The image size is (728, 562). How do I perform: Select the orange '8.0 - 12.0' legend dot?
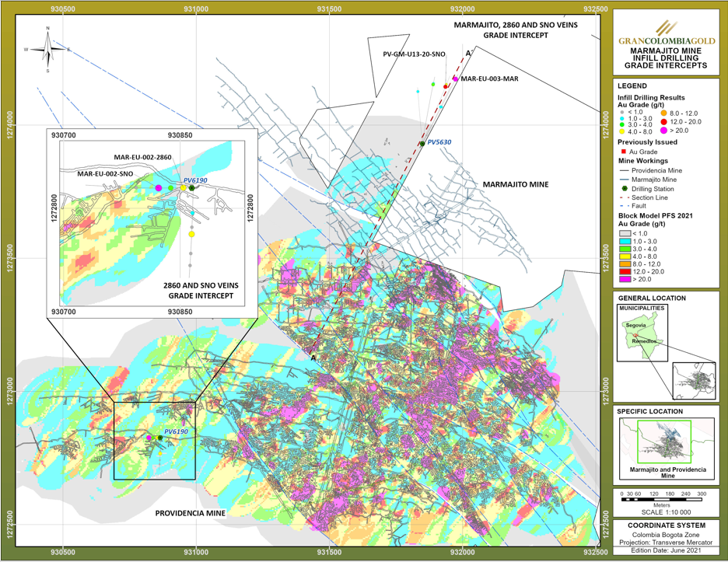[664, 113]
